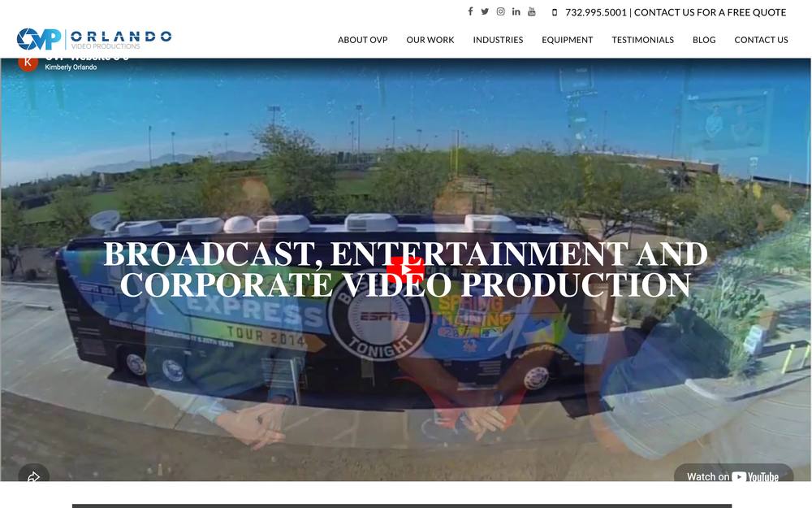This screenshot has height=508, width=812.
Task: Play the YouTube video with red button
Action: pyautogui.click(x=405, y=270)
